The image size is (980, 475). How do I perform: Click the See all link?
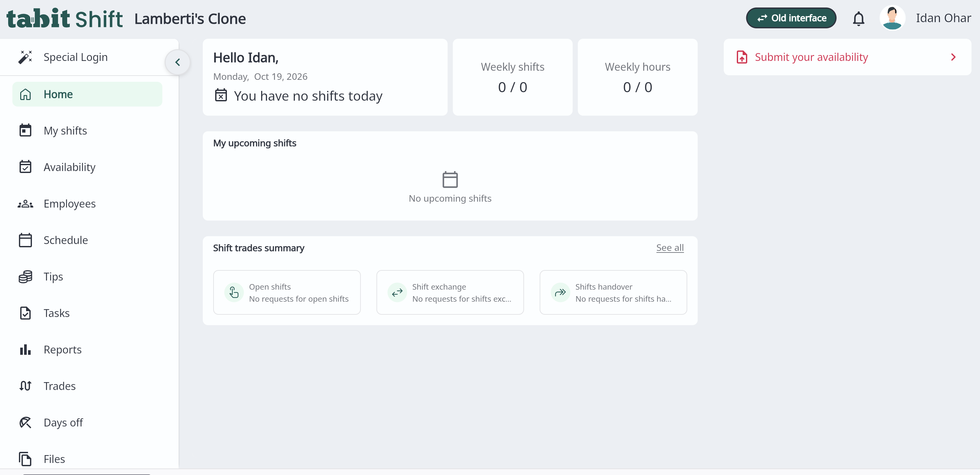pyautogui.click(x=670, y=248)
